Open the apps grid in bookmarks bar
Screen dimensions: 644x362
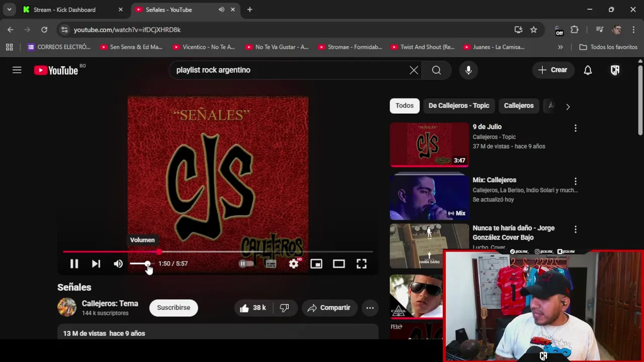coord(9,47)
